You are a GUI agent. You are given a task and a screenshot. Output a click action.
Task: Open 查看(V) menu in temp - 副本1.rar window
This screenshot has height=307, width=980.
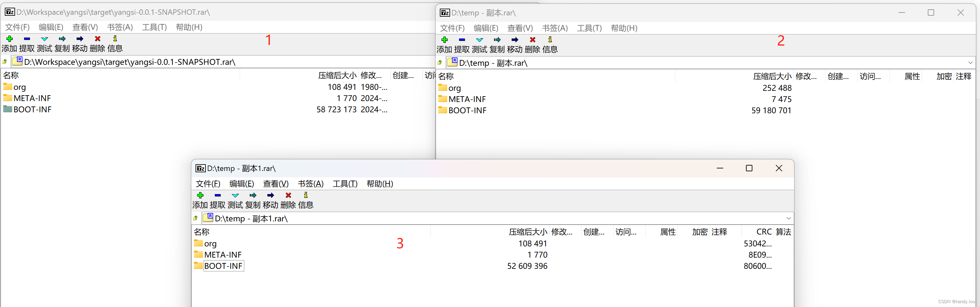pos(276,184)
